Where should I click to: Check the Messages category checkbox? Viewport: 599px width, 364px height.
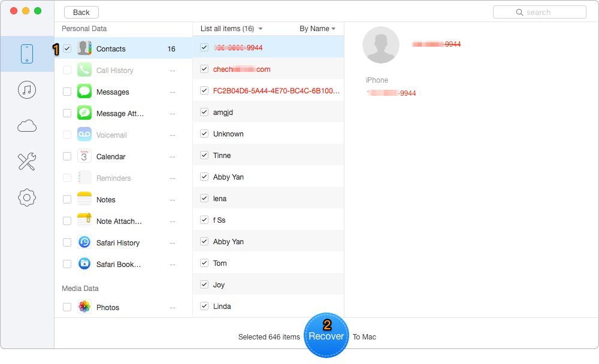click(67, 92)
